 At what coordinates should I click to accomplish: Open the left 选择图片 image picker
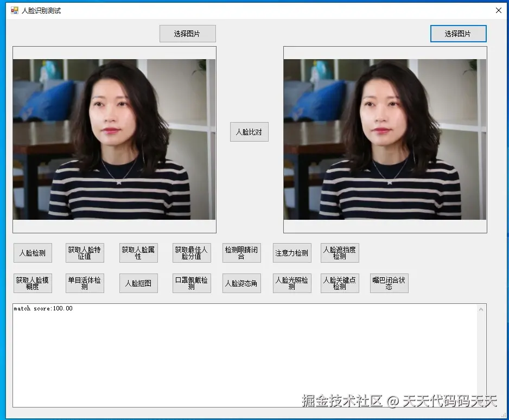coord(187,33)
